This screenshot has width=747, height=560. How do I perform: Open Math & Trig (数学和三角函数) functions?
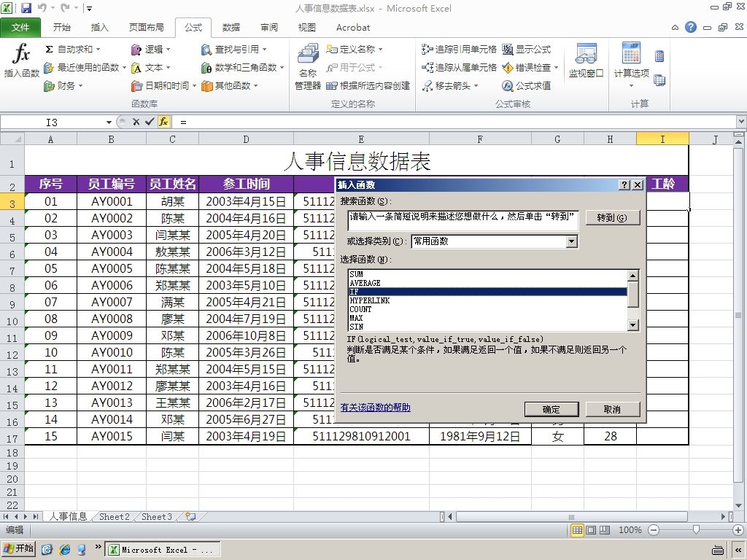[x=242, y=68]
